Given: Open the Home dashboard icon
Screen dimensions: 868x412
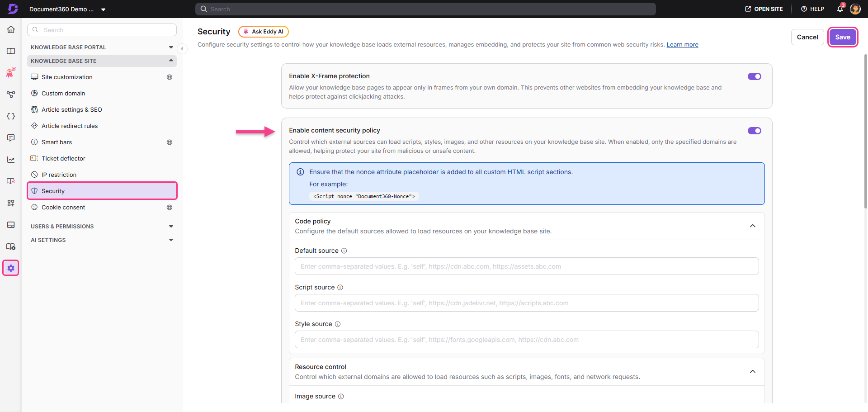Looking at the screenshot, I should (x=11, y=29).
